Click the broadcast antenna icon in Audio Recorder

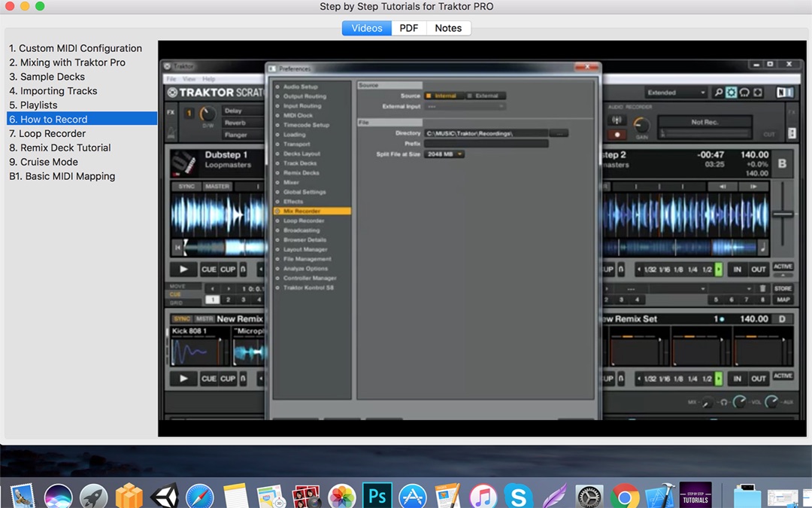point(617,120)
